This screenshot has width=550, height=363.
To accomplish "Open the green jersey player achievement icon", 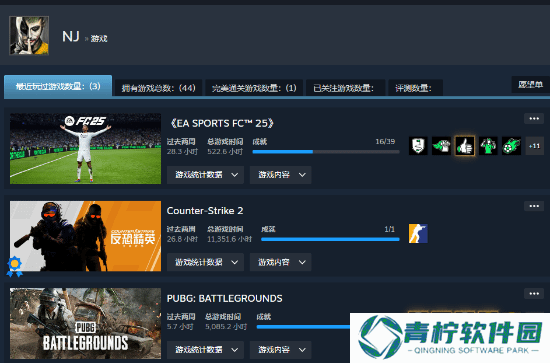I will click(x=488, y=146).
